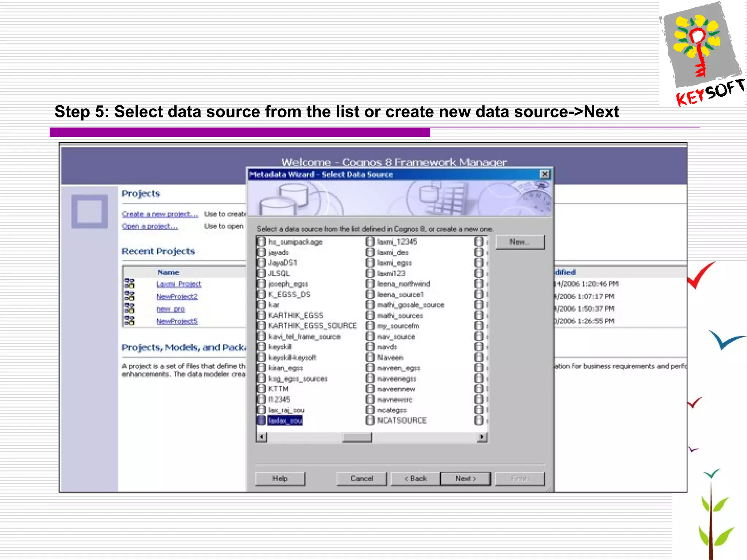Click the laxmi_12345 database icon
The height and width of the screenshot is (560, 747).
coord(370,242)
